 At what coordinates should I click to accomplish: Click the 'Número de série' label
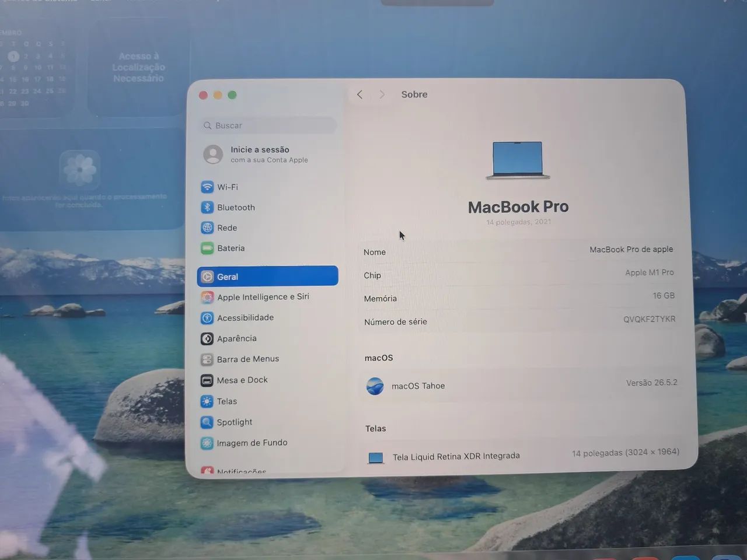point(396,322)
